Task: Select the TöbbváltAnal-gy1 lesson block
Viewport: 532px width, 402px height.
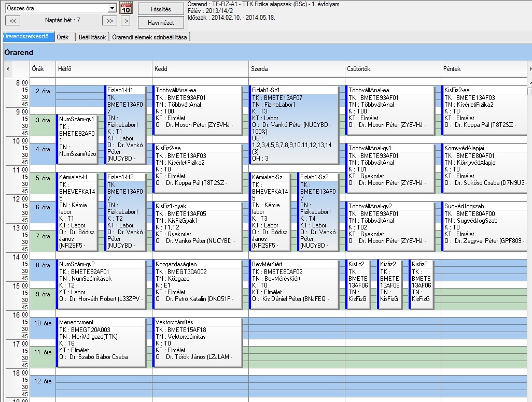Action: pos(390,168)
